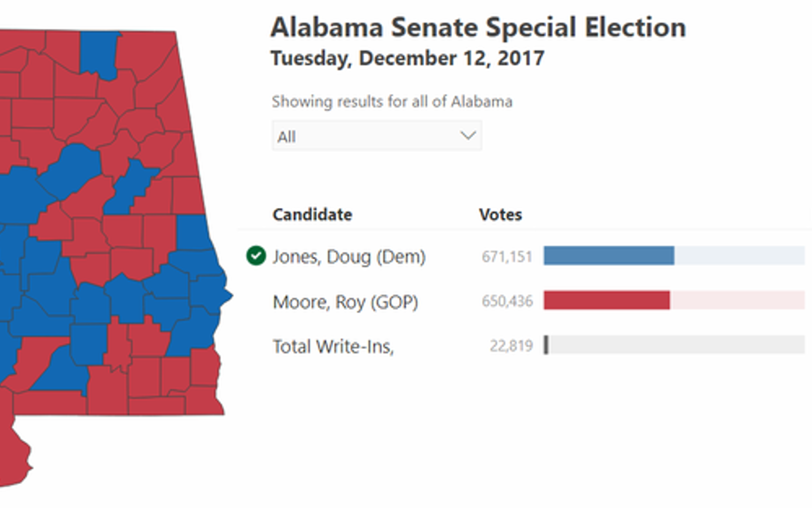Click Roy Moore's red vote bar

pyautogui.click(x=606, y=301)
